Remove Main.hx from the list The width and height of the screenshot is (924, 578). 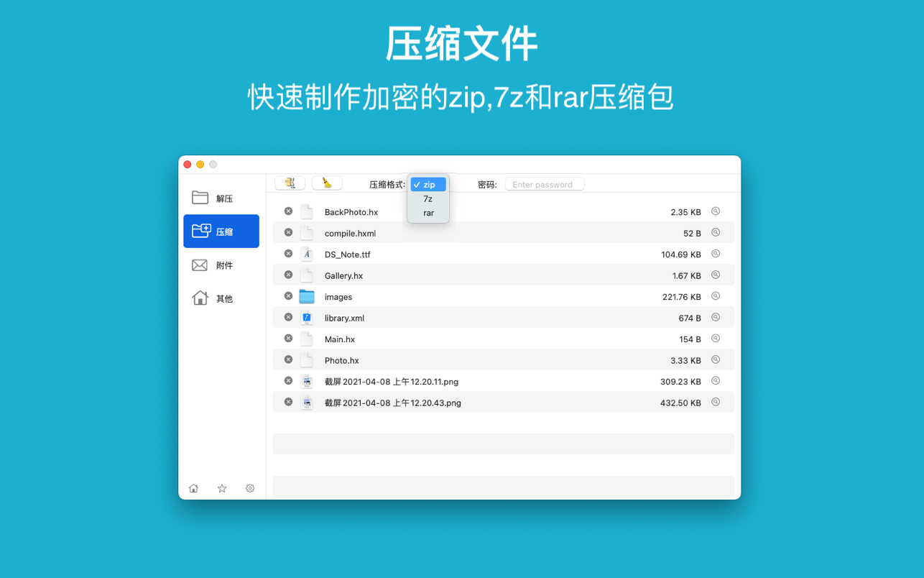point(288,339)
